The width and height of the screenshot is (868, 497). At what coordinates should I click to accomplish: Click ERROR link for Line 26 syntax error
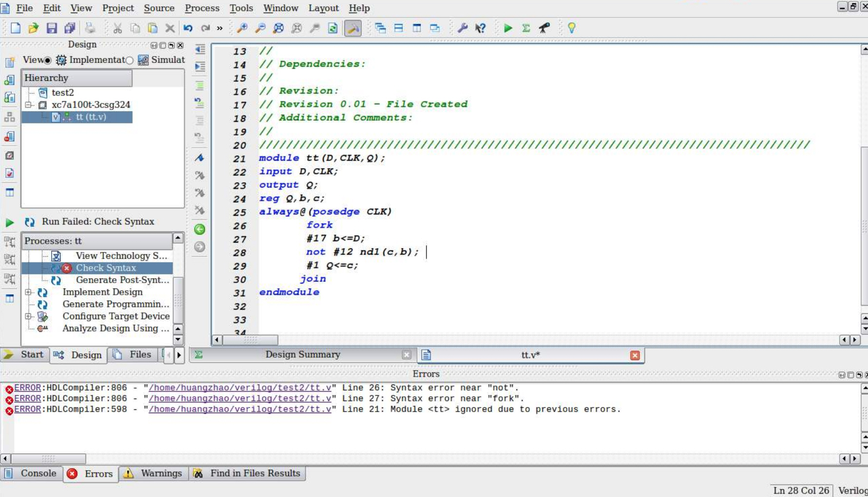(27, 388)
